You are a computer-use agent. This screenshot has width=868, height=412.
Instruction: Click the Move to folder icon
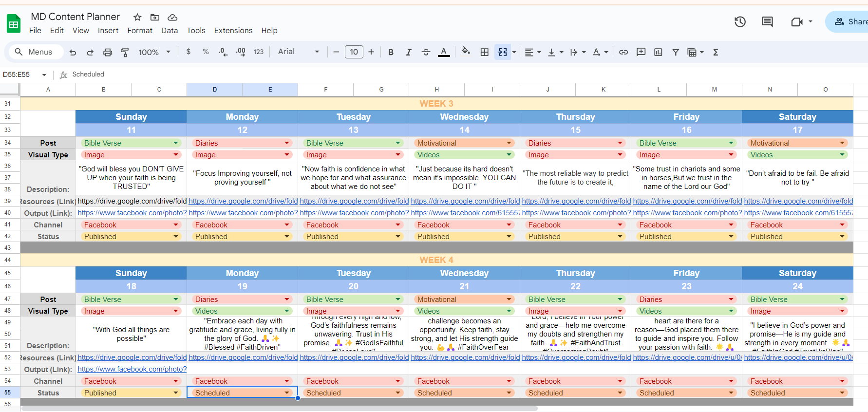(x=155, y=18)
